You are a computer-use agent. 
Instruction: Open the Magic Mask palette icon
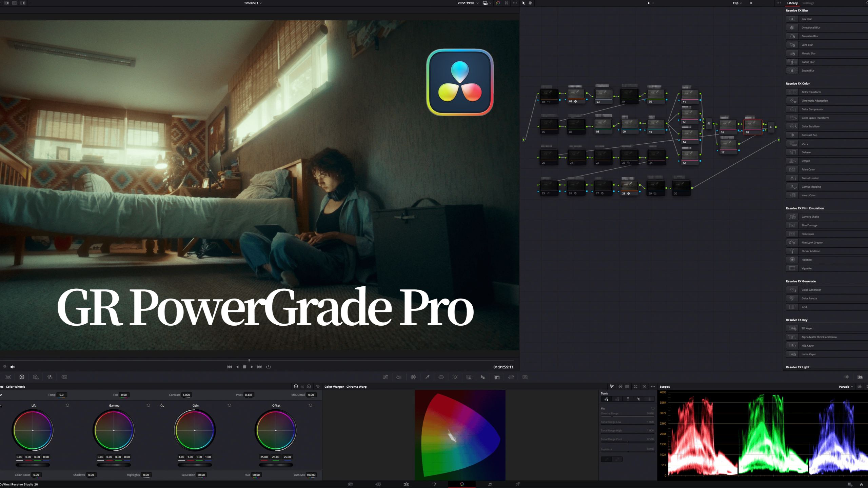(x=469, y=377)
